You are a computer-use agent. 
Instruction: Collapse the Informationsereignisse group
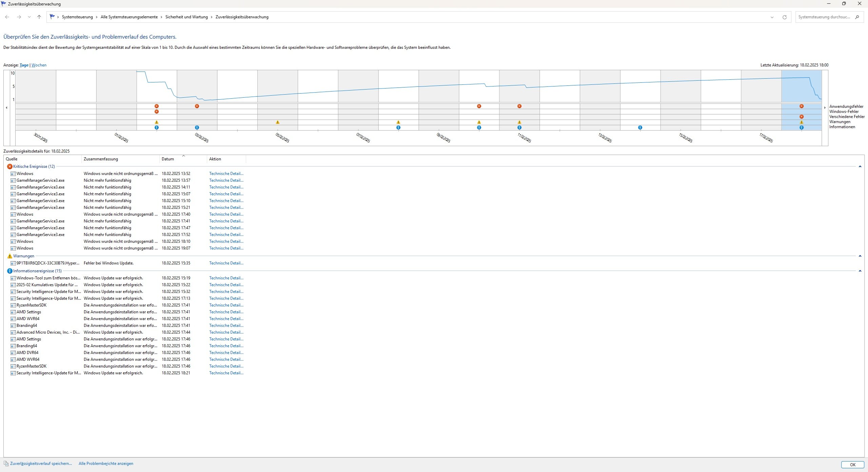coord(860,271)
